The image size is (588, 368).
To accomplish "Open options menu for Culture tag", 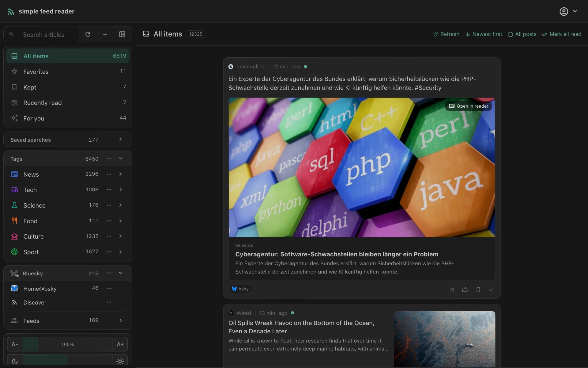I will (x=109, y=236).
